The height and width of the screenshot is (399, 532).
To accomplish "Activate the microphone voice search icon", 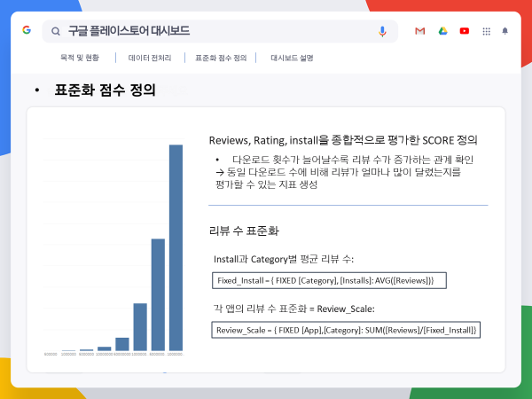I will pyautogui.click(x=382, y=31).
